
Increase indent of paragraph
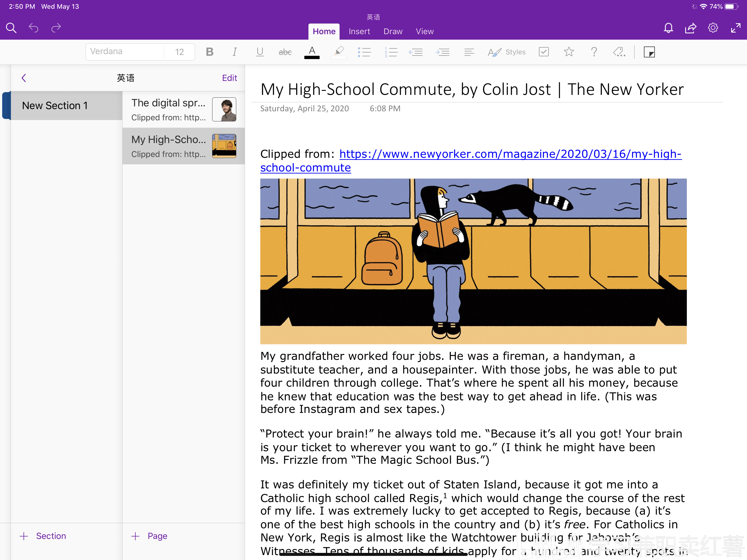(x=442, y=52)
